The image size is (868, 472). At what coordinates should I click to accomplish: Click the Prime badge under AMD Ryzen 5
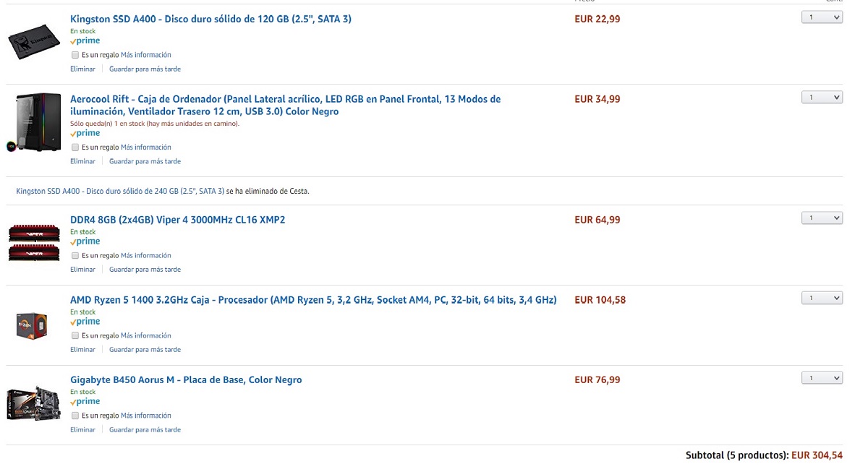(x=85, y=322)
